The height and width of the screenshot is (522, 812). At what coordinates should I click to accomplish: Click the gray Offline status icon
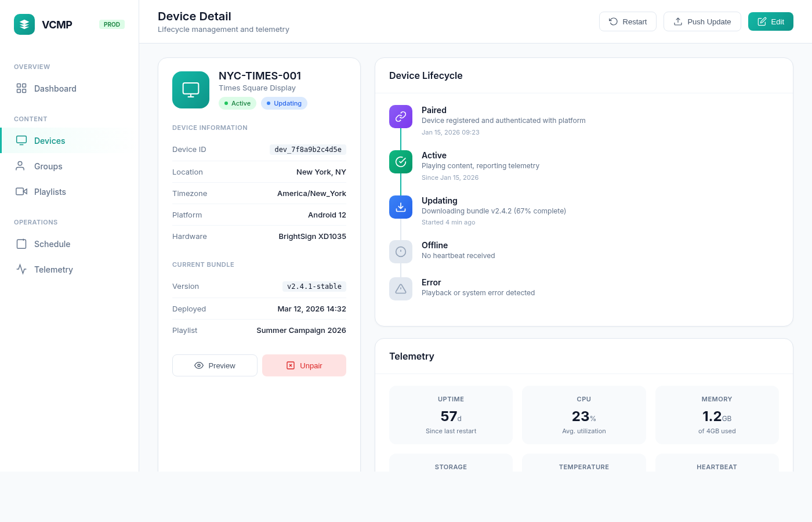click(401, 252)
